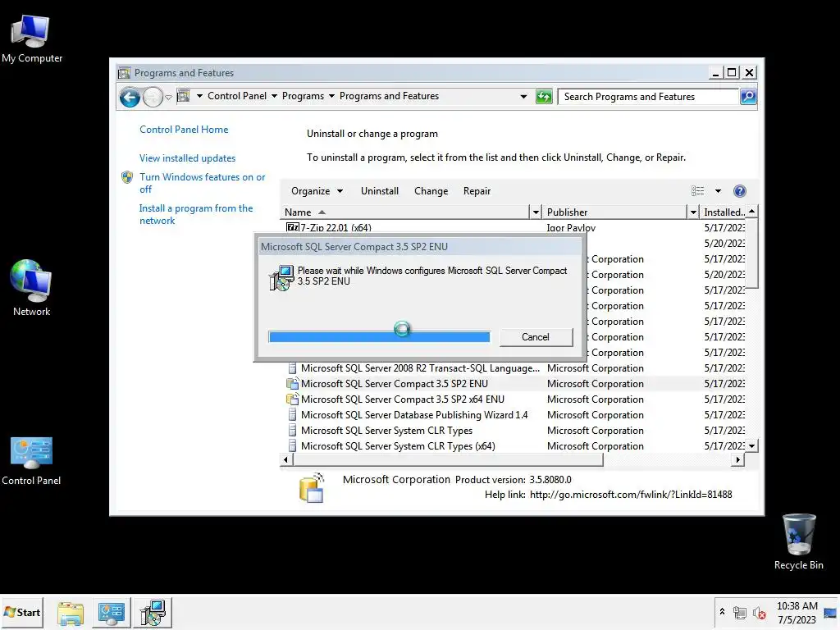Click the horizontal scrollbar thumb
This screenshot has height=630, width=840.
(x=448, y=459)
